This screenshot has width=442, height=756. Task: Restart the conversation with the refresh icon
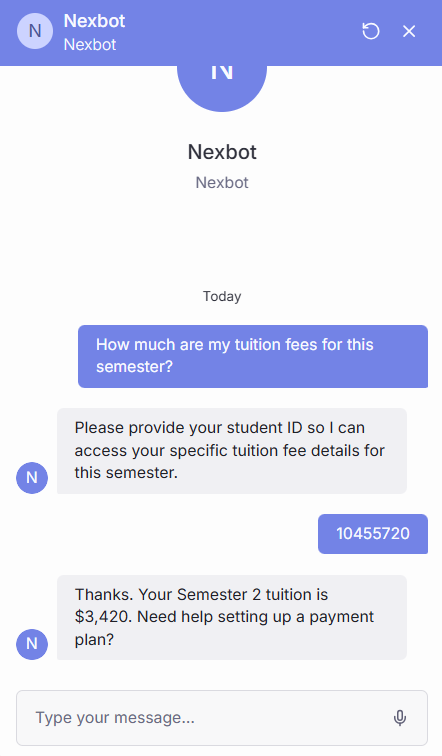coord(371,31)
